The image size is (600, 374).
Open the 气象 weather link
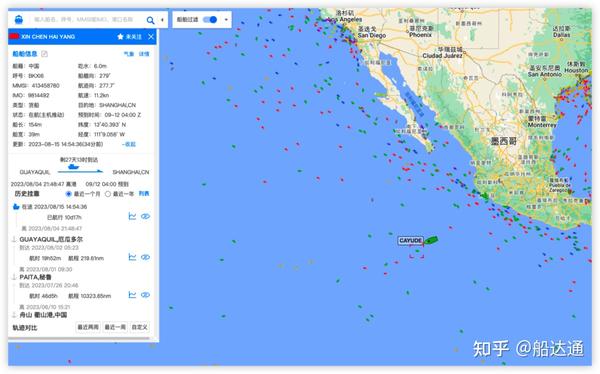(x=129, y=54)
